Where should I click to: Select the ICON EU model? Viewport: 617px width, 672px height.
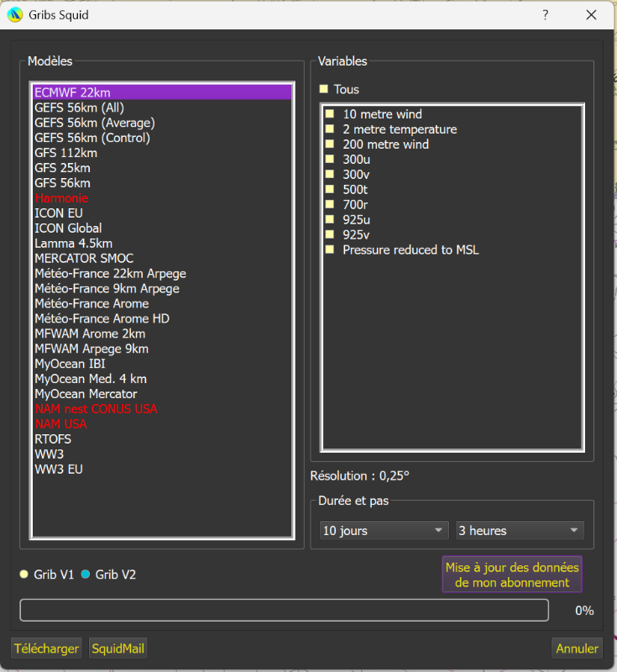pos(59,213)
